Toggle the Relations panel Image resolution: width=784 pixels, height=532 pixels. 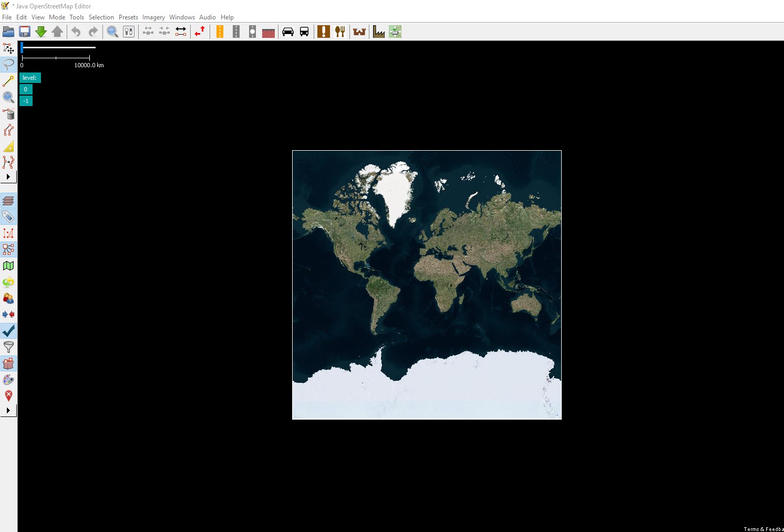click(x=8, y=249)
